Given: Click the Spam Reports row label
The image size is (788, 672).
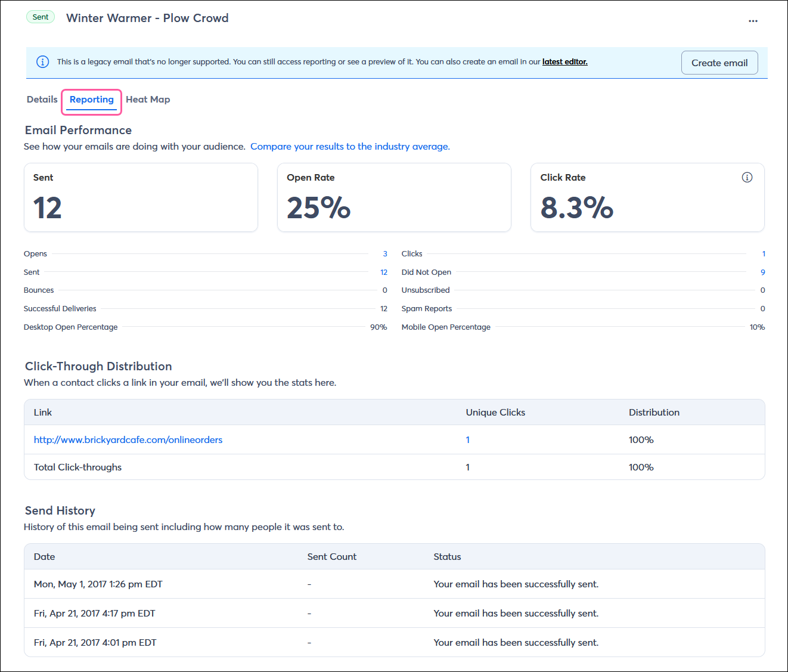Looking at the screenshot, I should click(427, 309).
